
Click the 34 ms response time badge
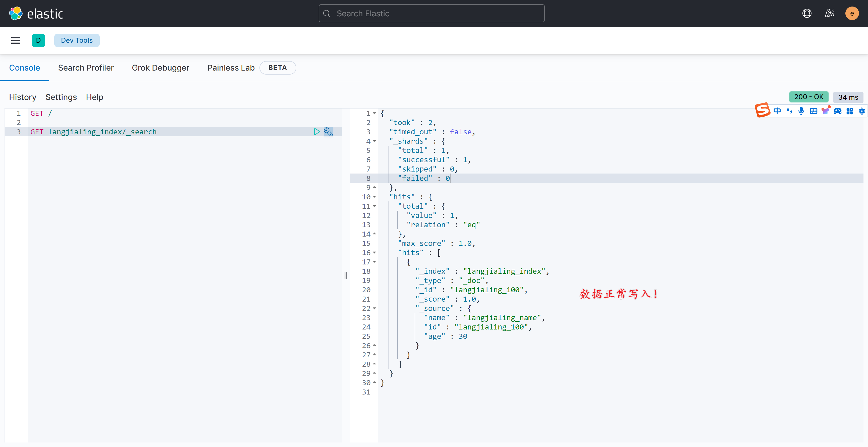coord(848,97)
